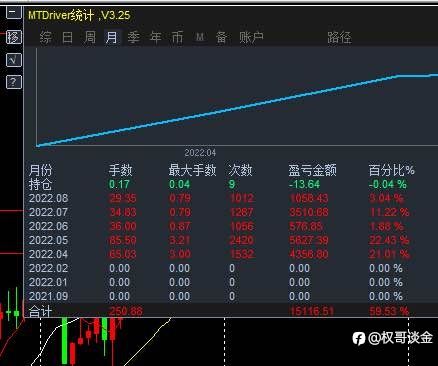
Task: Click the 1287 trade count cell
Action: (241, 212)
